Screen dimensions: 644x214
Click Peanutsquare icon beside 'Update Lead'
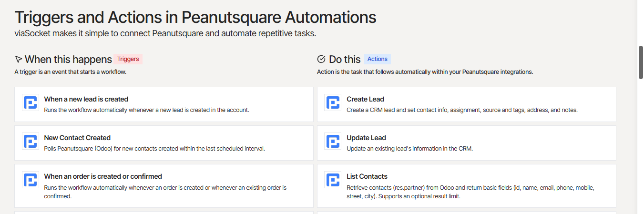[x=333, y=142]
